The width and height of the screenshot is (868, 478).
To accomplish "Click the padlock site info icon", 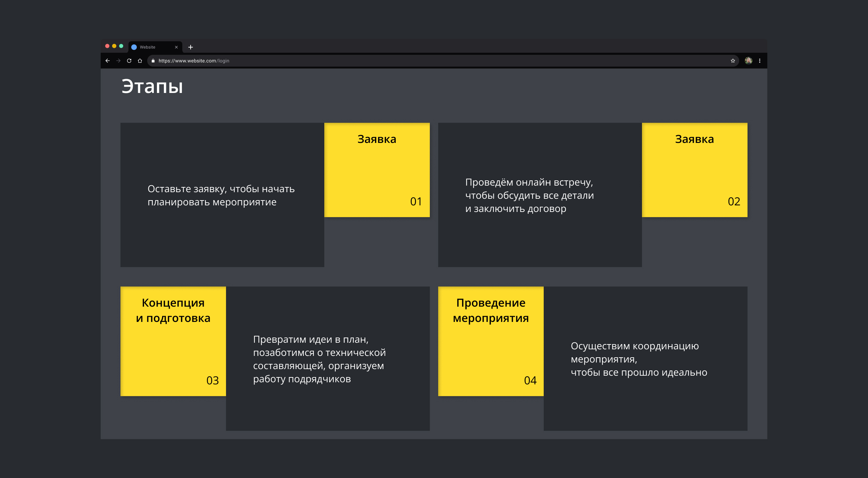I will tap(153, 61).
